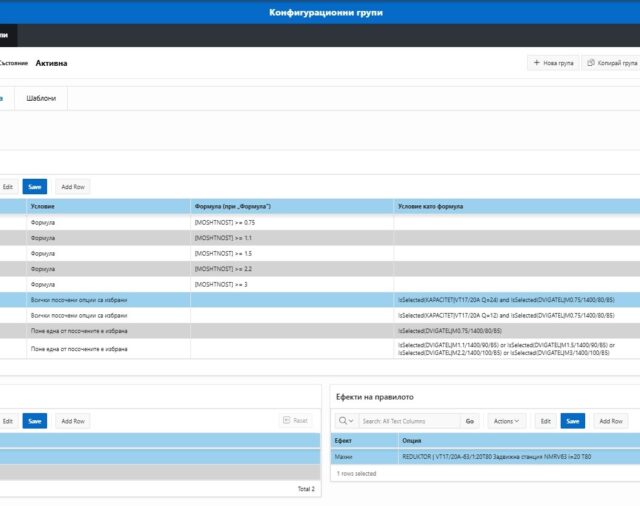Image resolution: width=640 pixels, height=506 pixels.
Task: Click the Опция column header
Action: (519, 441)
